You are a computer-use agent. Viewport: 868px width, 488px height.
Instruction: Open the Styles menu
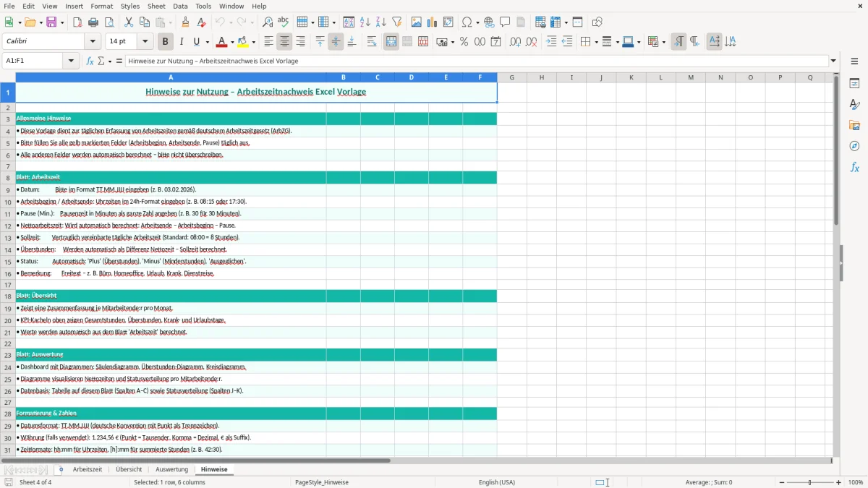130,6
